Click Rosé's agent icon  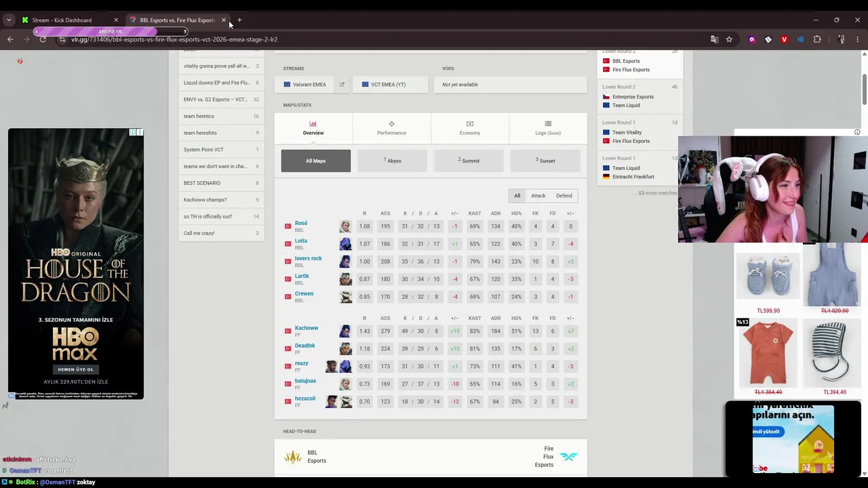tap(345, 226)
